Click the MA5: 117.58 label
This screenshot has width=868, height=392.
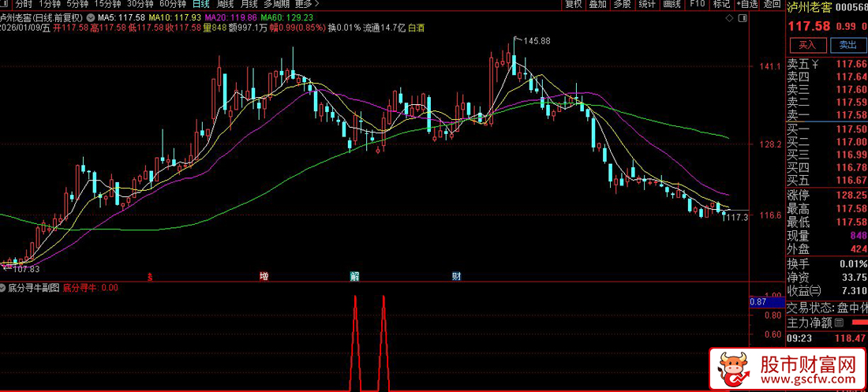click(120, 17)
